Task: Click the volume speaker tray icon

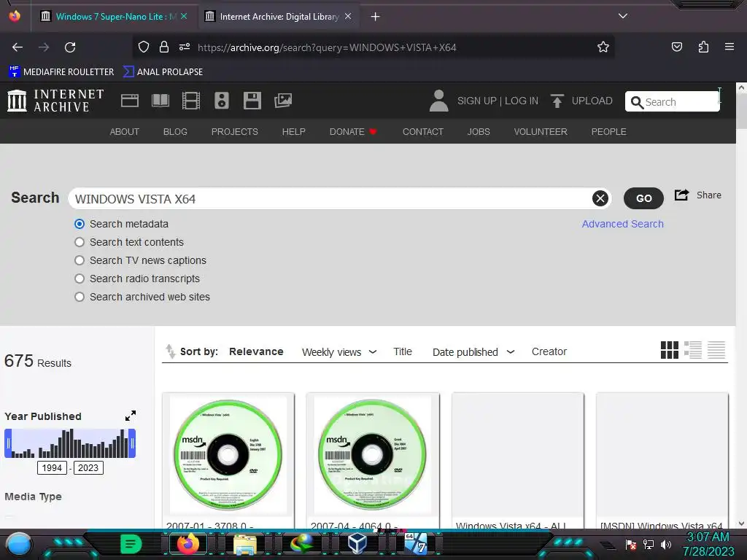Action: (x=666, y=544)
